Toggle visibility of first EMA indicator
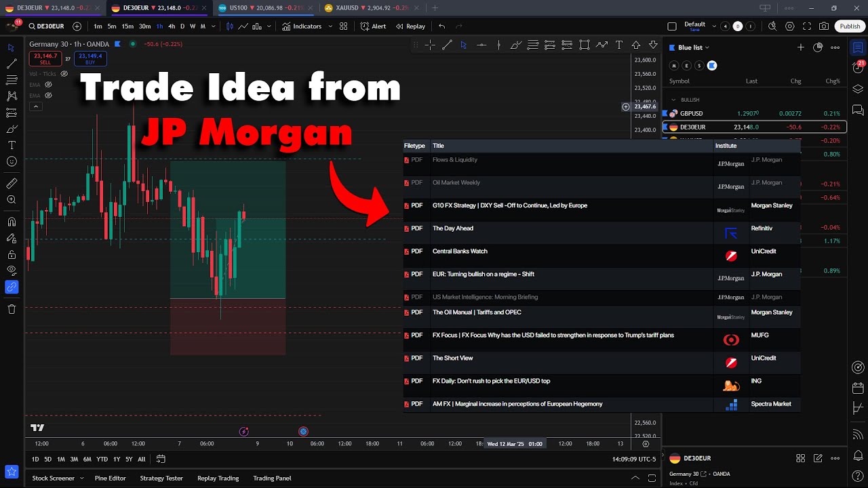The image size is (868, 488). coord(48,85)
